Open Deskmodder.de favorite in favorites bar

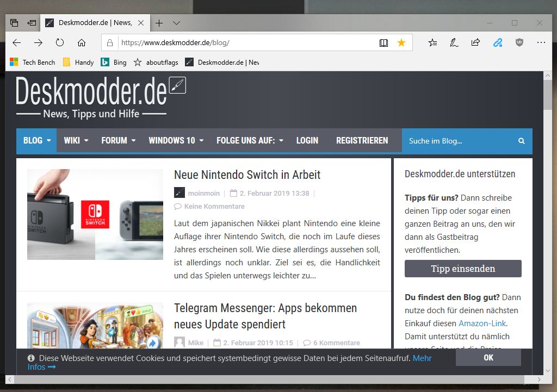[x=222, y=63]
